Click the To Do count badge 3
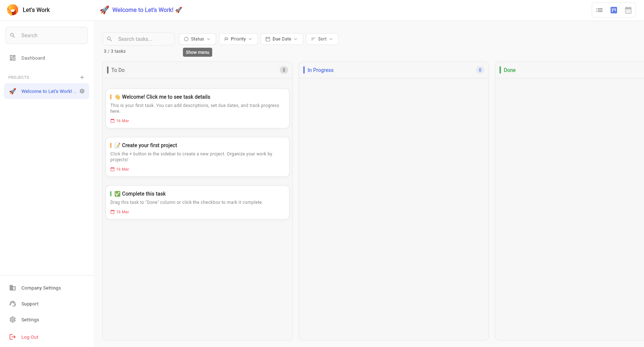Image resolution: width=644 pixels, height=347 pixels. pyautogui.click(x=284, y=70)
